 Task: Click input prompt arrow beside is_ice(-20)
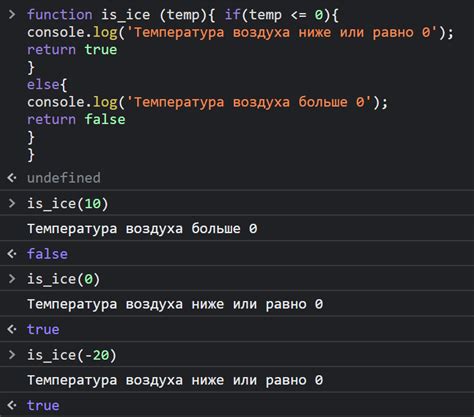point(12,355)
